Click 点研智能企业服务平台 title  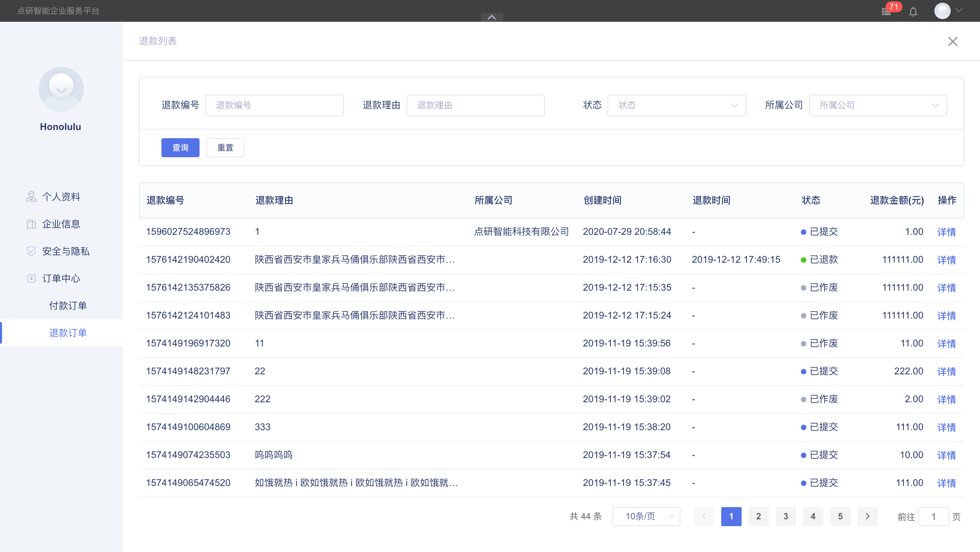point(58,11)
